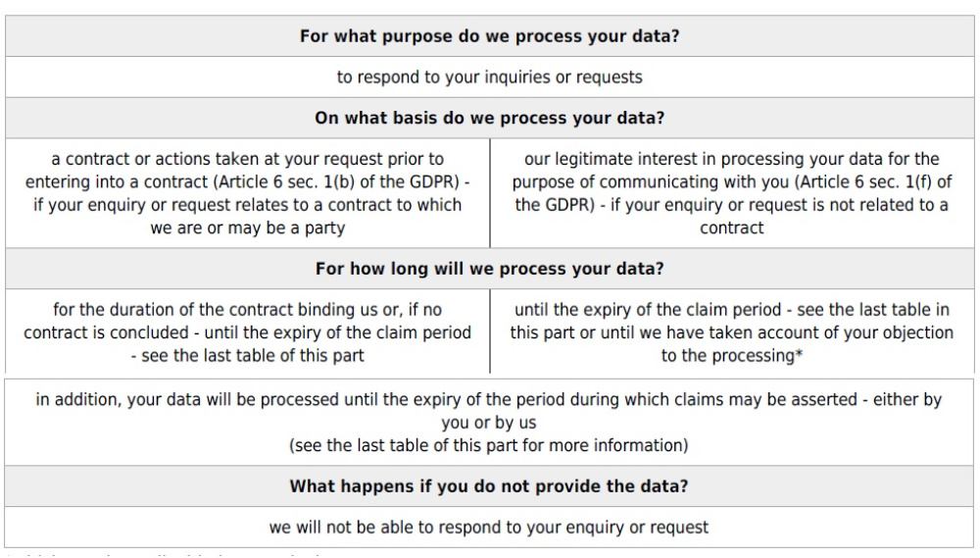Screen dimensions: 980x558
Task: Click "(see the last table of this part for more information)"
Action: pos(490,445)
